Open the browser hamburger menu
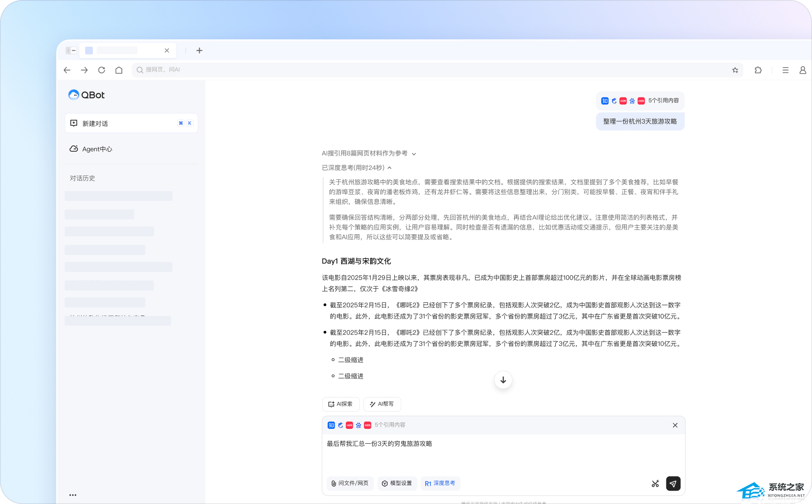Image resolution: width=812 pixels, height=504 pixels. [x=785, y=70]
